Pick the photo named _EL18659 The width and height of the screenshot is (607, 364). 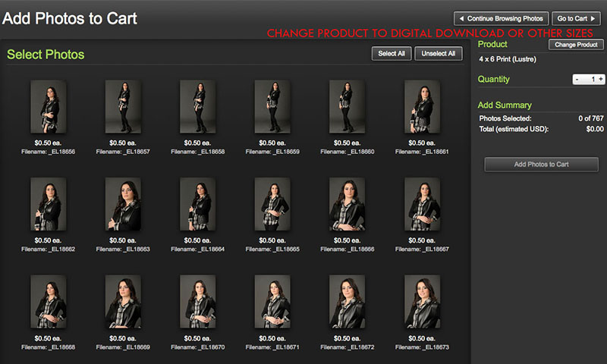(272, 108)
